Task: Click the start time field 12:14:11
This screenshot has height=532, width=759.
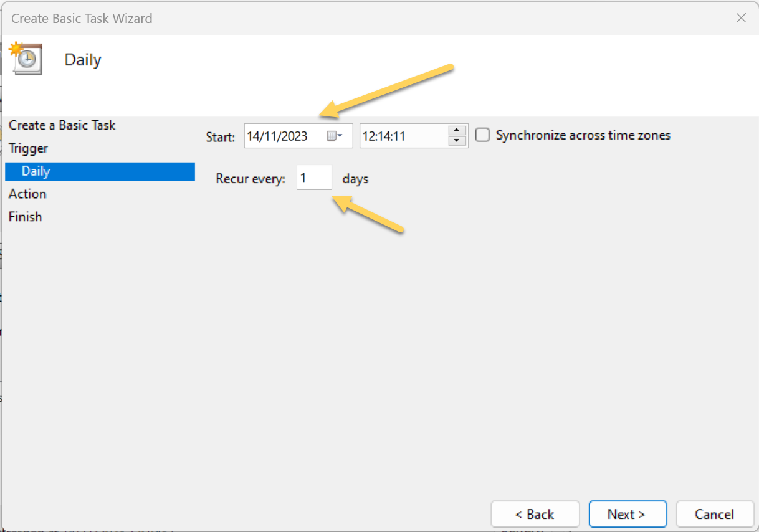Action: [414, 136]
